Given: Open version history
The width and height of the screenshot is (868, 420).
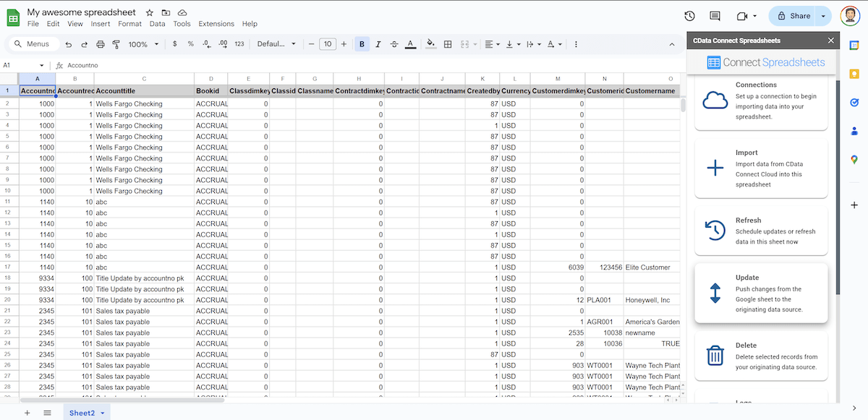Looking at the screenshot, I should (x=689, y=15).
